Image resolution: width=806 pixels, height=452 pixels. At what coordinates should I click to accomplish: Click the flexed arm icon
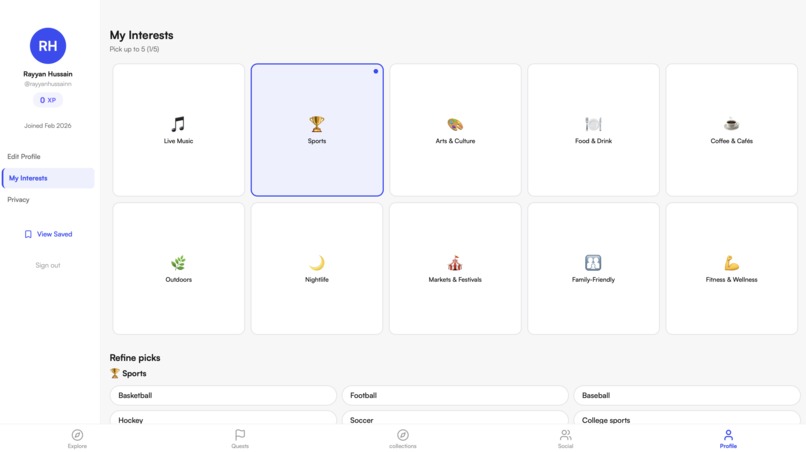pos(731,263)
